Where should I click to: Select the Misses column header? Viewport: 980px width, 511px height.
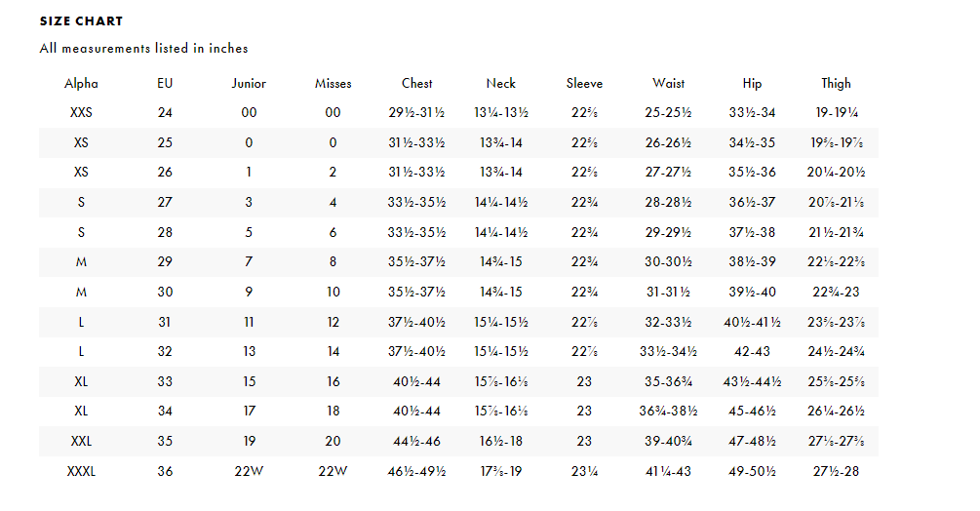click(333, 84)
